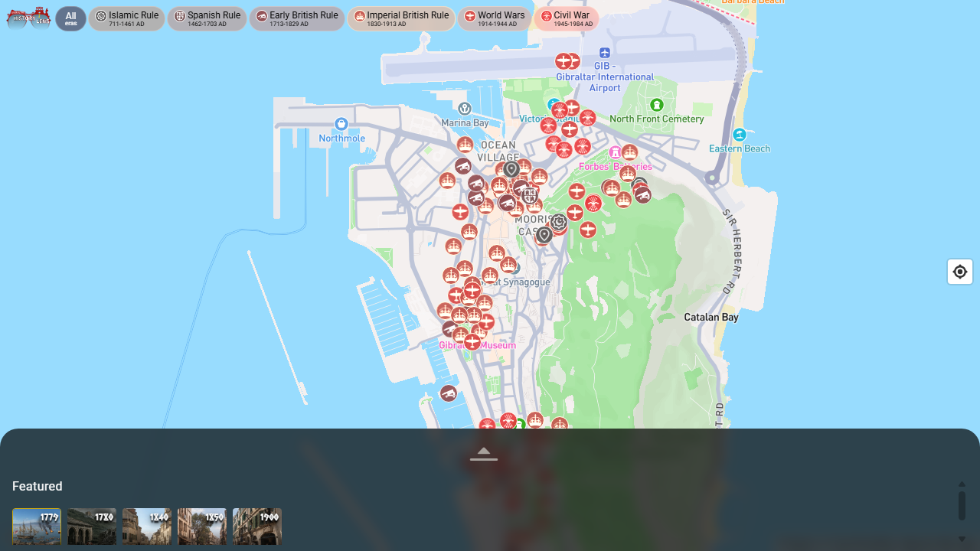This screenshot has height=551, width=980.
Task: Click the panel scroll down arrow
Action: coord(962,539)
